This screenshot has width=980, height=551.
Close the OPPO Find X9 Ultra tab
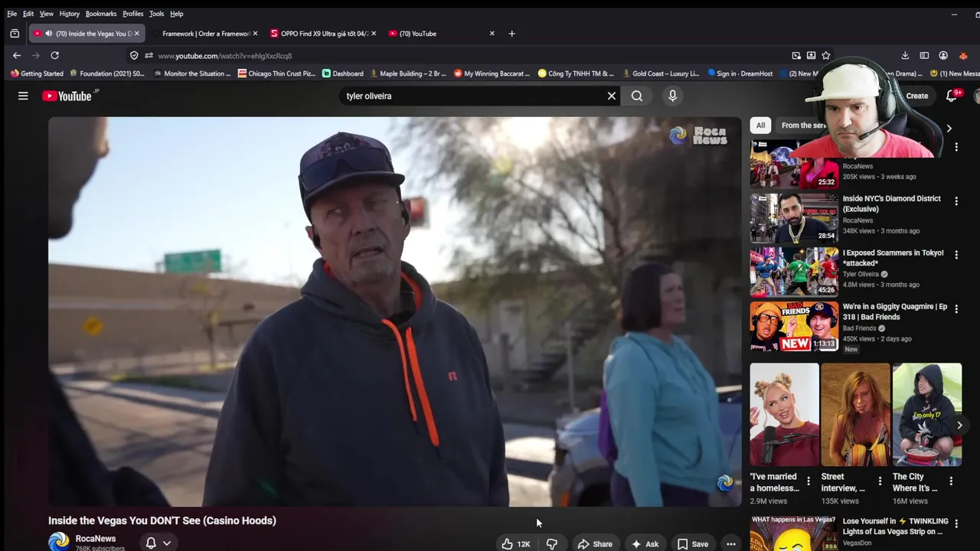374,34
